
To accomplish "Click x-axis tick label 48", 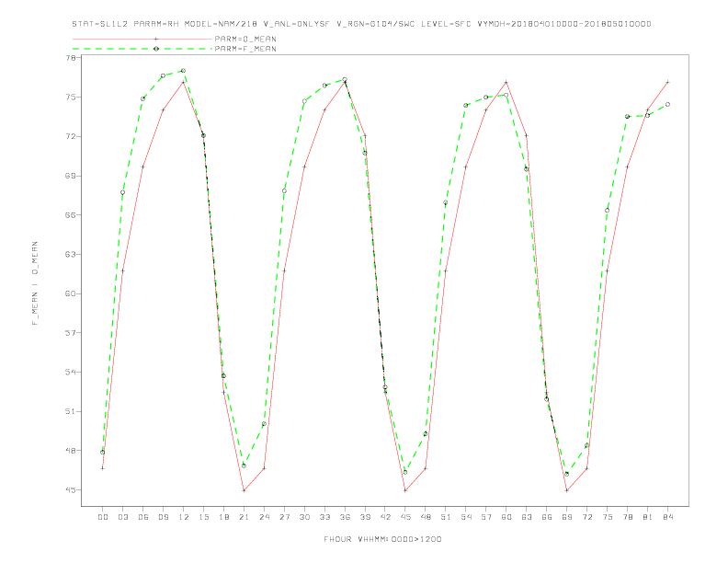I will click(426, 517).
